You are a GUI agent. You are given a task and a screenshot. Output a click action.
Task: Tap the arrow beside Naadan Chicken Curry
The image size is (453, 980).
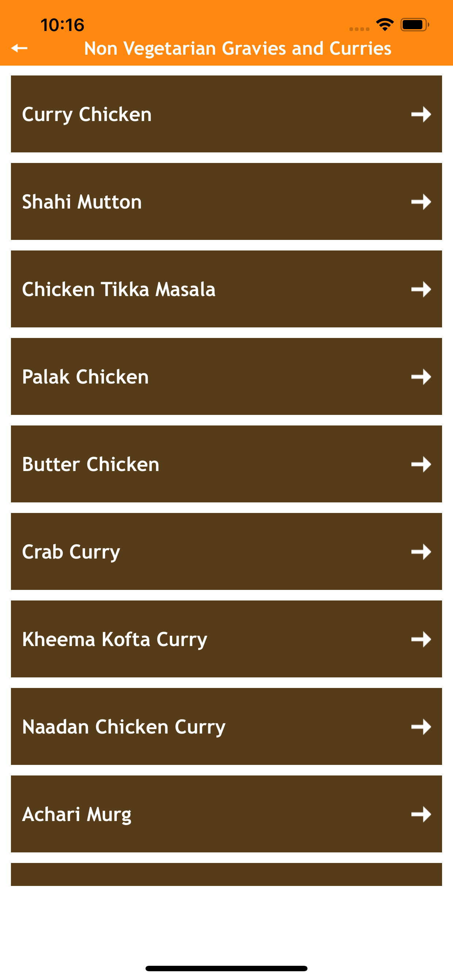pyautogui.click(x=421, y=727)
